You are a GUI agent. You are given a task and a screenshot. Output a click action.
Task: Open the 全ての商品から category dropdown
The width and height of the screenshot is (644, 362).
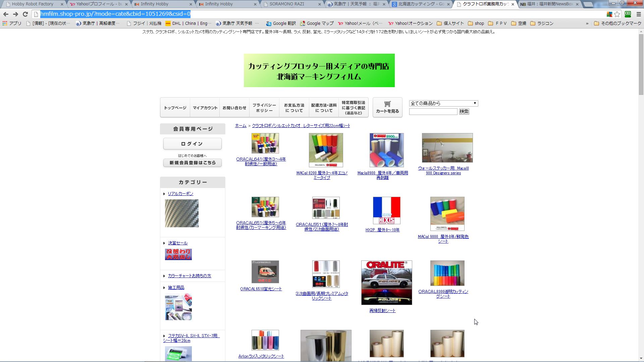pos(443,103)
